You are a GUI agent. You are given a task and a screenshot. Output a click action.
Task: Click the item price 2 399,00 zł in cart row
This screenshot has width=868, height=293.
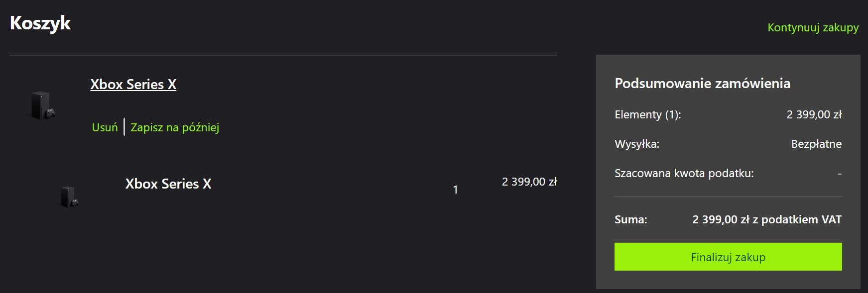(529, 182)
